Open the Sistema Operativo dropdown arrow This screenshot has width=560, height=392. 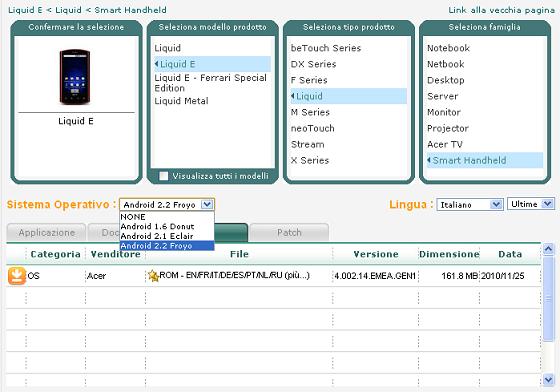(207, 205)
